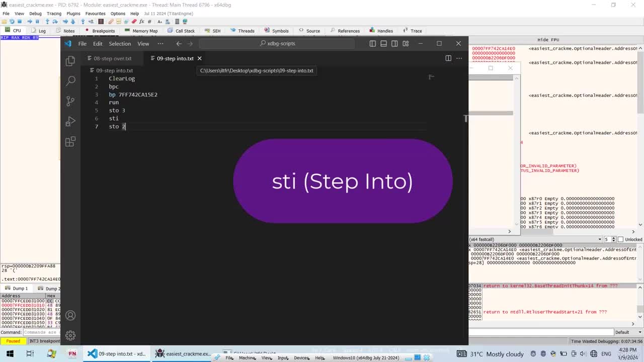Open the File menu in VS Code

tap(82, 44)
